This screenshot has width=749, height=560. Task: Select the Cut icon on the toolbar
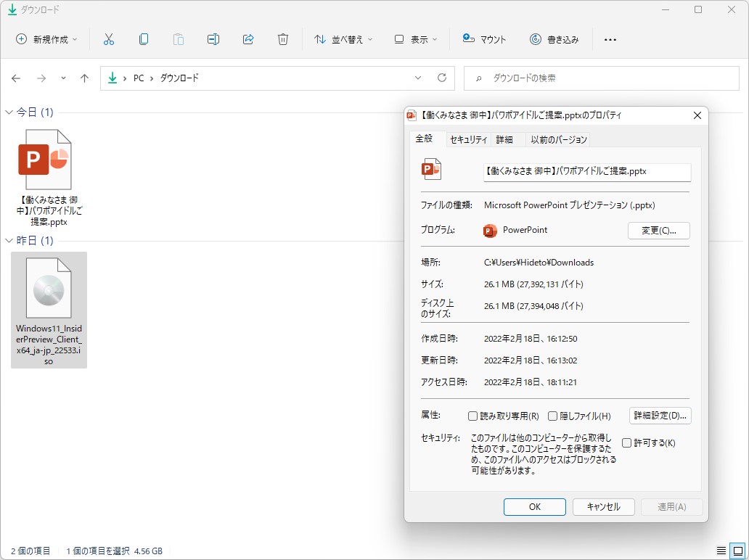tap(110, 39)
